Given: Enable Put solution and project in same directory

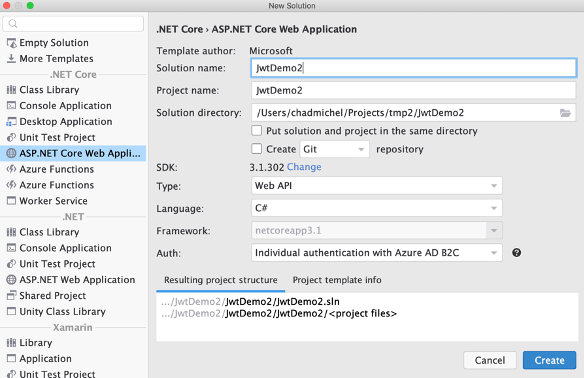Looking at the screenshot, I should coord(256,131).
